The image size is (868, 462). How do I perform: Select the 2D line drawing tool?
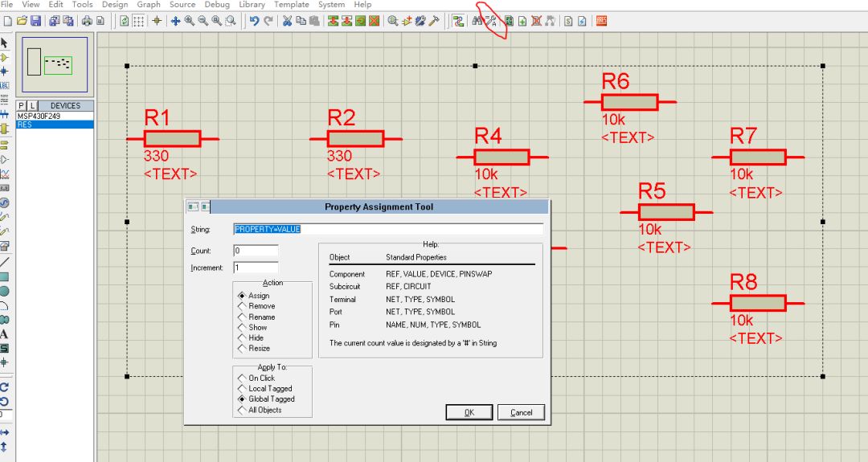coord(5,261)
